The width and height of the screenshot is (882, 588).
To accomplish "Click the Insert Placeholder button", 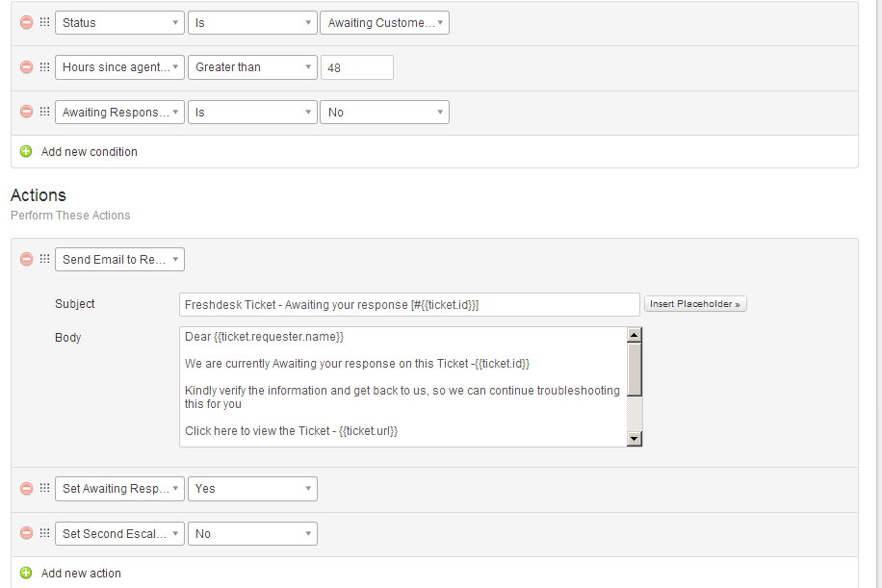I will (x=695, y=304).
